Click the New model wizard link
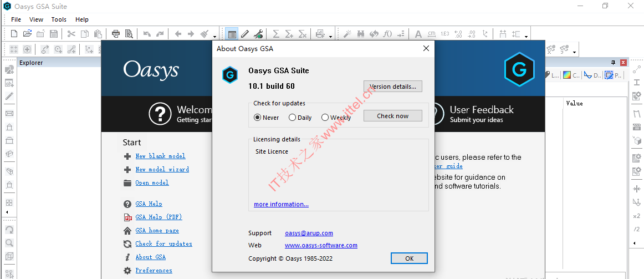 click(162, 169)
